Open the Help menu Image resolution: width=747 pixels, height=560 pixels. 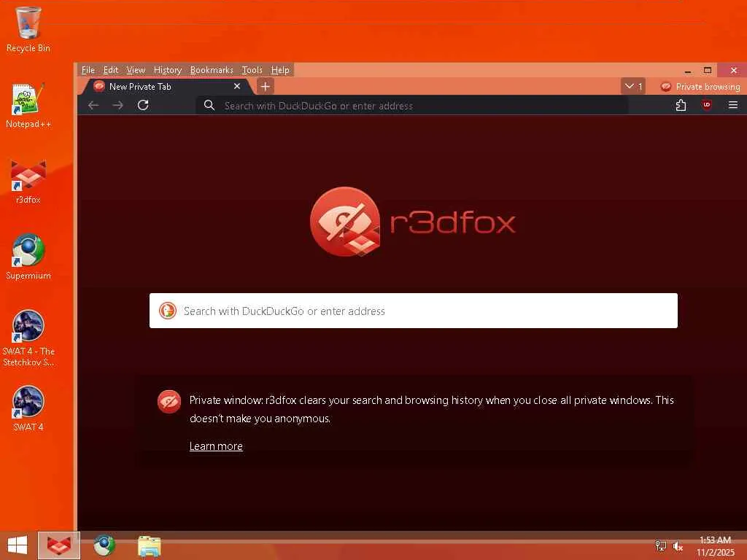[280, 70]
